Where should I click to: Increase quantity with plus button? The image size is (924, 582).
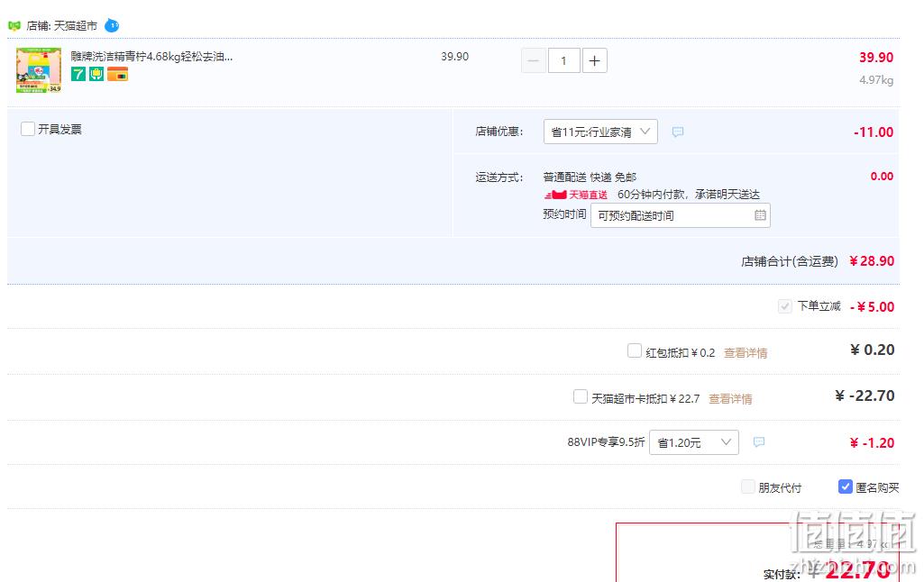click(595, 60)
